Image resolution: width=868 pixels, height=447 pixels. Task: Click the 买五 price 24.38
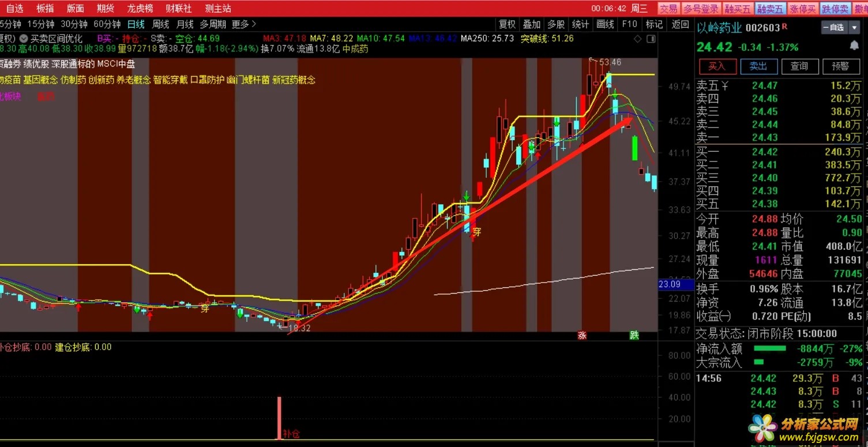[765, 204]
